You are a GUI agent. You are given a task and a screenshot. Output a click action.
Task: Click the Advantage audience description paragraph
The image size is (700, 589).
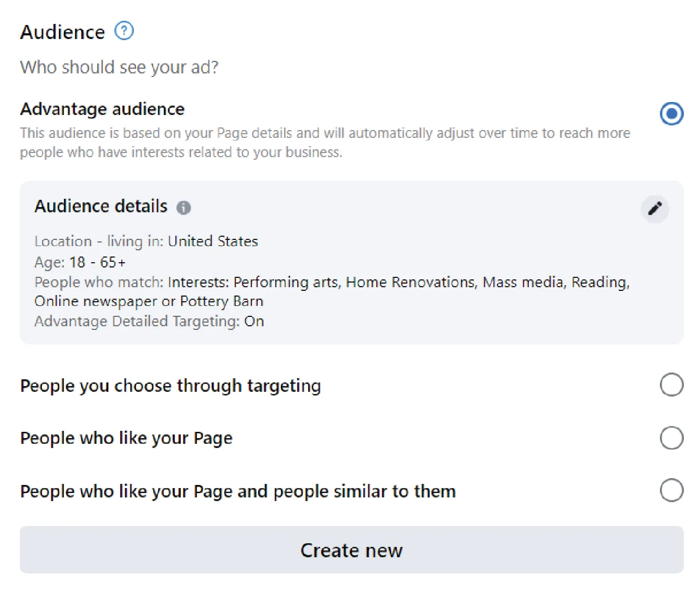tap(325, 143)
